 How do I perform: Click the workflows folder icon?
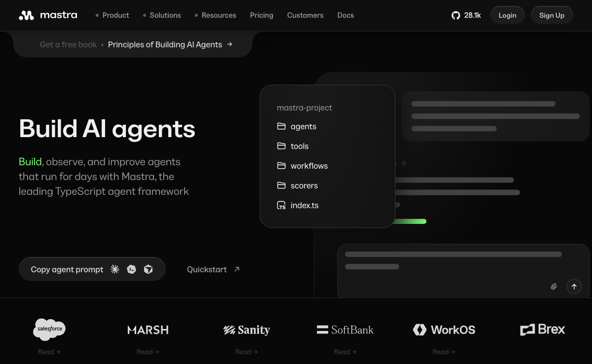pos(281,166)
